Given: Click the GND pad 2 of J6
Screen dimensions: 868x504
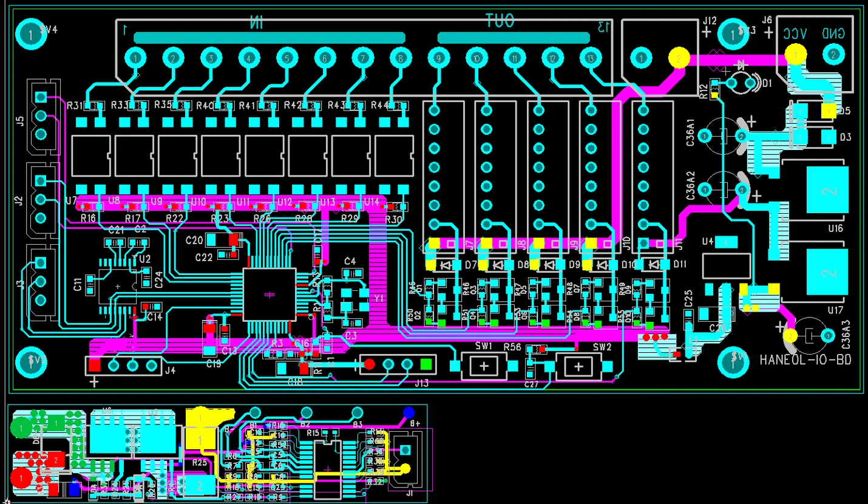Looking at the screenshot, I should click(833, 55).
